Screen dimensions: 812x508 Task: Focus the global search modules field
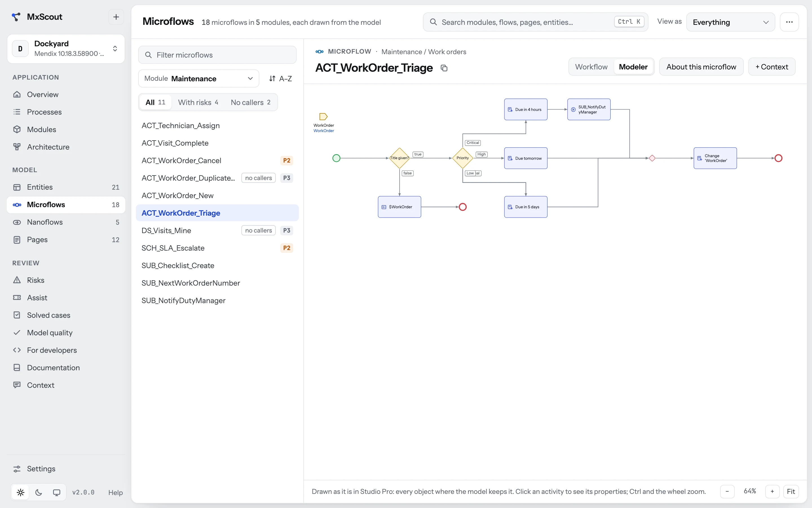pyautogui.click(x=535, y=22)
